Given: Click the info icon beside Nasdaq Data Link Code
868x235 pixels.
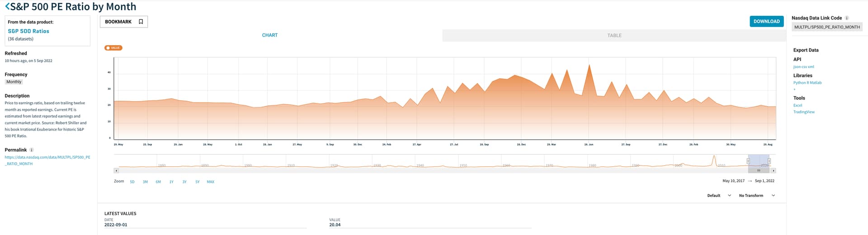Looking at the screenshot, I should tap(847, 18).
